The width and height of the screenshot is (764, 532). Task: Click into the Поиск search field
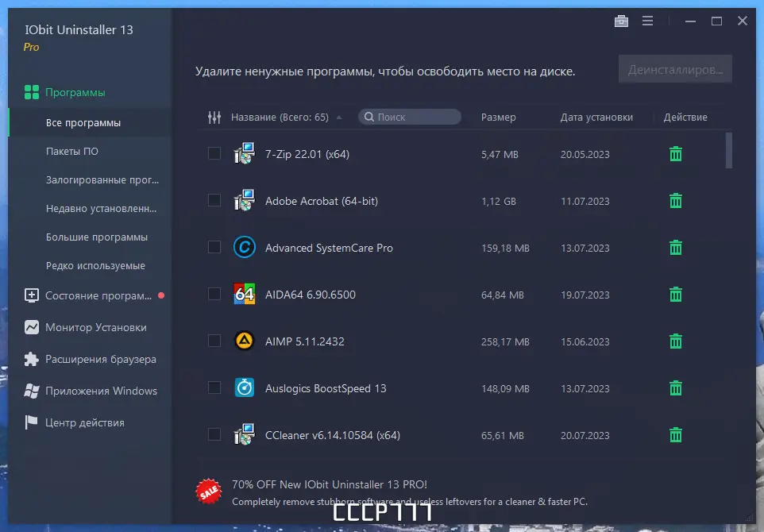tap(409, 117)
